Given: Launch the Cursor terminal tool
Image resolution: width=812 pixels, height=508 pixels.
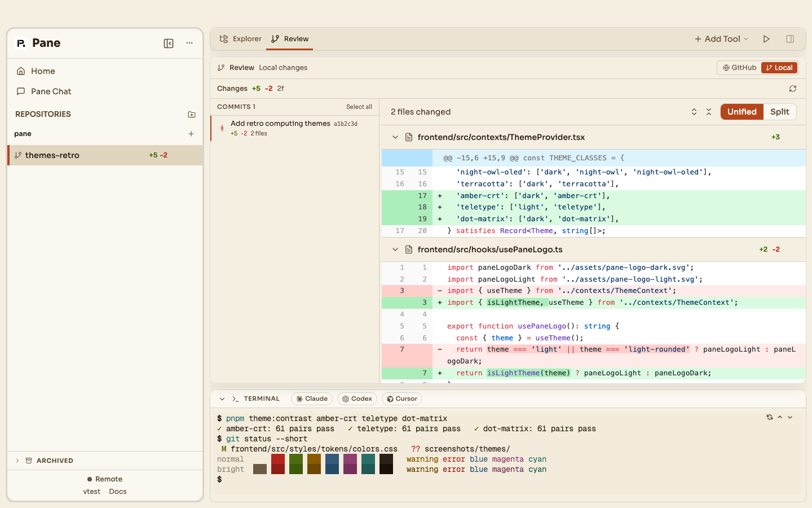Looking at the screenshot, I should [x=402, y=399].
